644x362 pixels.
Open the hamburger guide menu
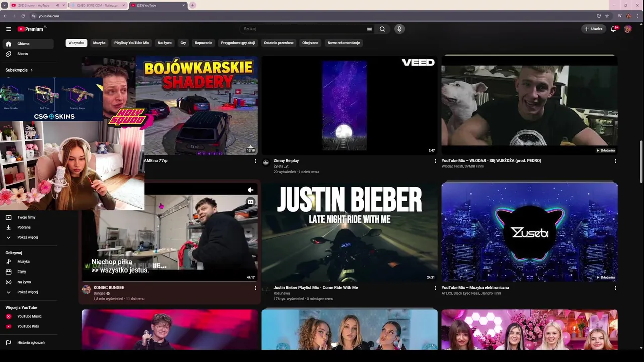[x=8, y=29]
